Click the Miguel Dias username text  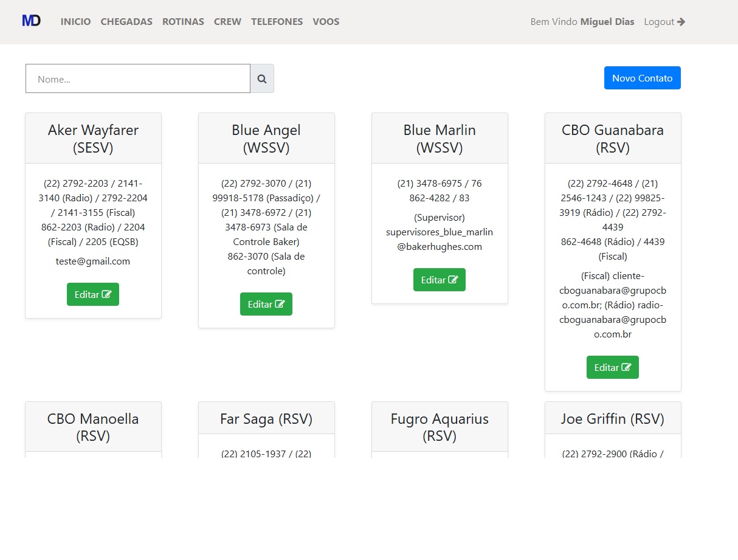click(x=607, y=22)
